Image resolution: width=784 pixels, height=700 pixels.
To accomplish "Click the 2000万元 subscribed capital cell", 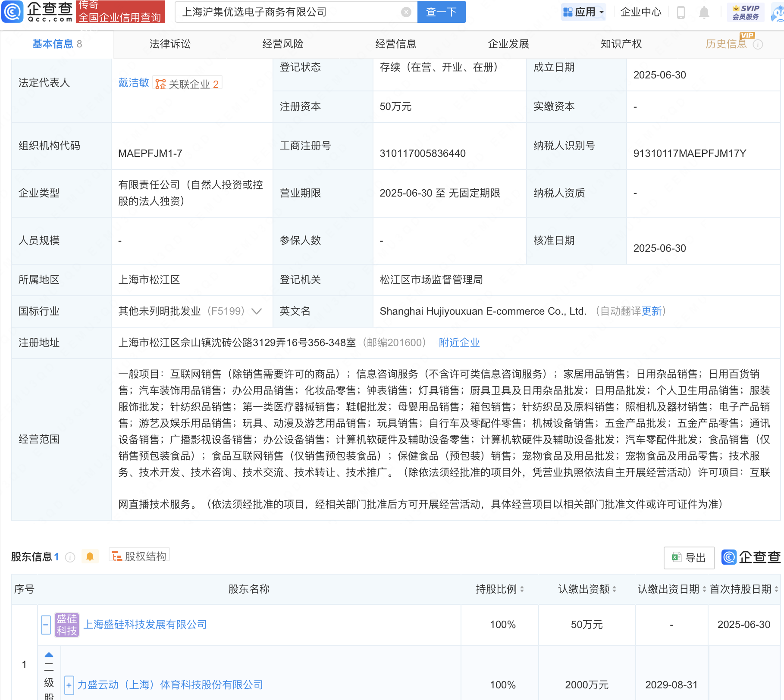I will [x=587, y=685].
